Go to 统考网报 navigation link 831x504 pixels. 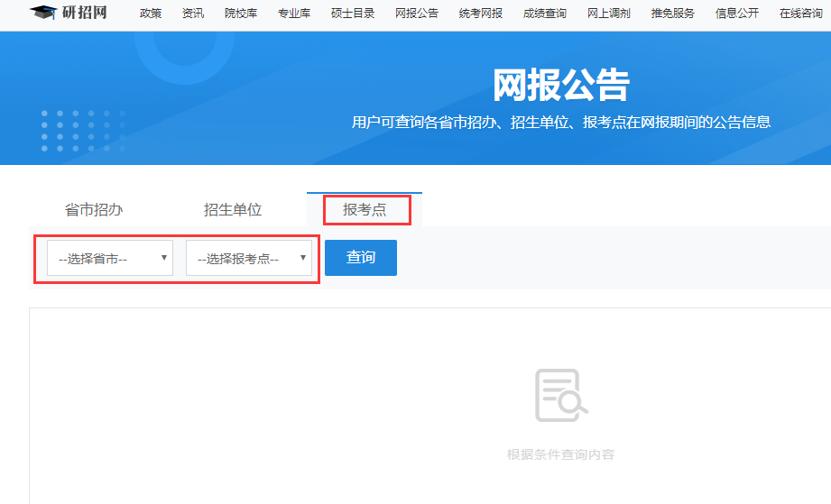(x=481, y=14)
